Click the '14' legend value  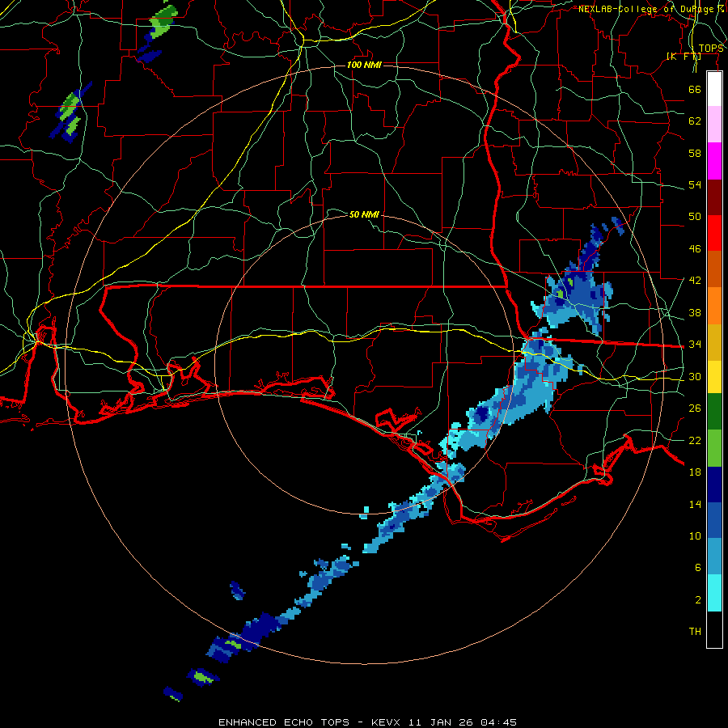695,504
